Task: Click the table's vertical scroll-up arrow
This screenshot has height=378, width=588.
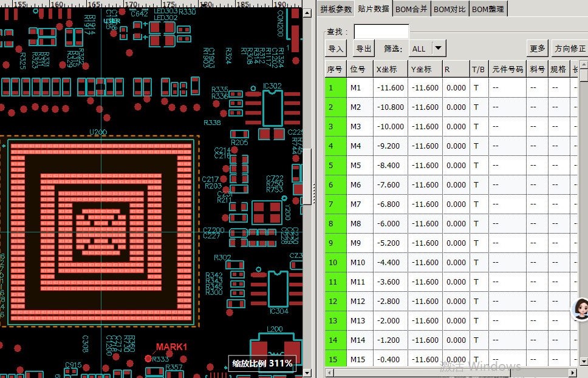Action: click(584, 65)
